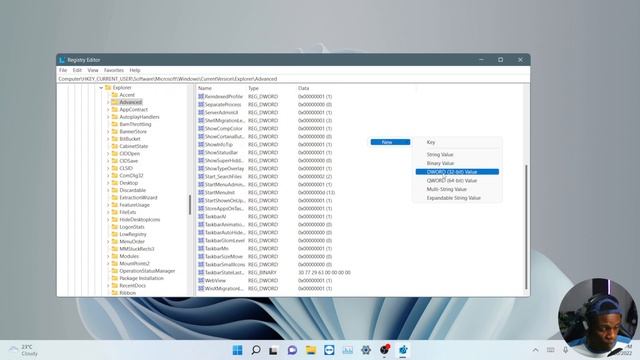Screen dimensions: 640x360
Task: Click the Desktop folder icon
Action: (115, 183)
